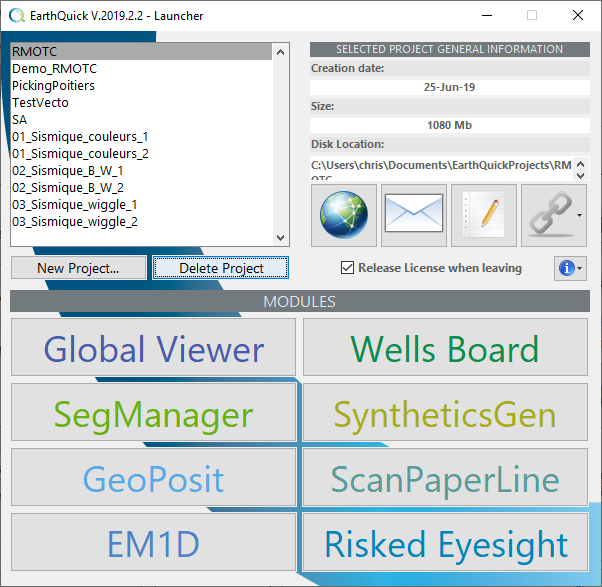Create a New Project
Image resolution: width=602 pixels, height=587 pixels.
(x=78, y=268)
